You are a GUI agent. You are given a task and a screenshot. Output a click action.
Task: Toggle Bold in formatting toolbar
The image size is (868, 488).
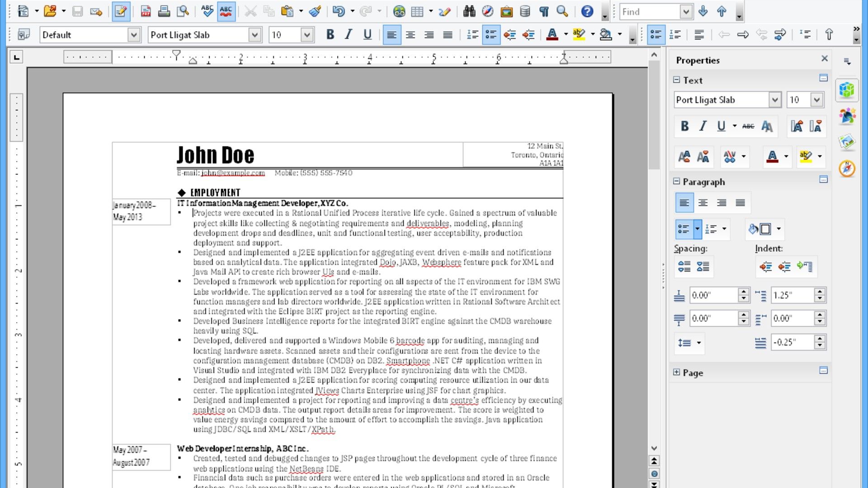tap(330, 35)
